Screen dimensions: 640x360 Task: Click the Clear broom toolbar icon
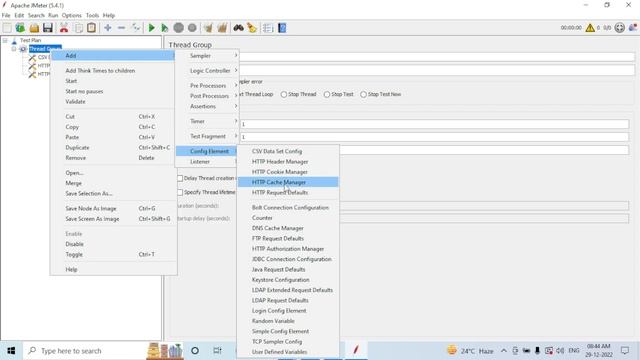[x=208, y=28]
